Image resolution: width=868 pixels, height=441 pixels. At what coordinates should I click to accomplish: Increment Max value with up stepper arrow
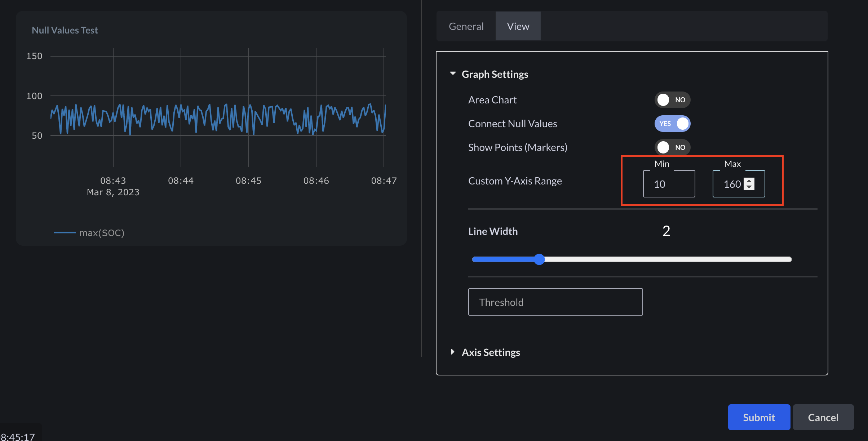click(749, 181)
